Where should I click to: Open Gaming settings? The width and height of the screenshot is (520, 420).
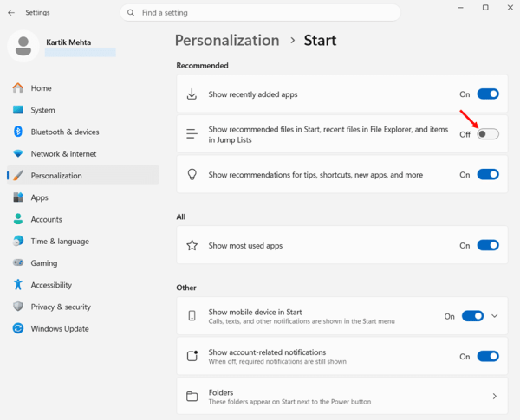pyautogui.click(x=44, y=262)
